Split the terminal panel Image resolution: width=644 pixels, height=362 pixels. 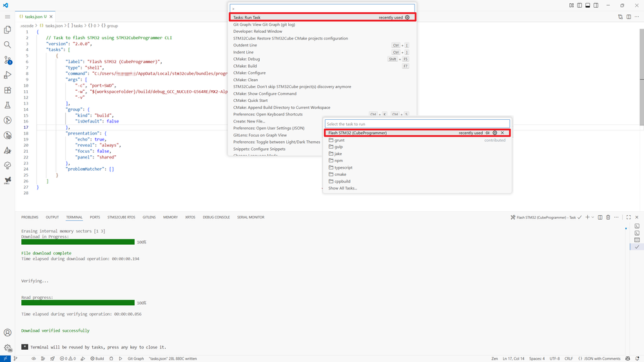pos(600,217)
